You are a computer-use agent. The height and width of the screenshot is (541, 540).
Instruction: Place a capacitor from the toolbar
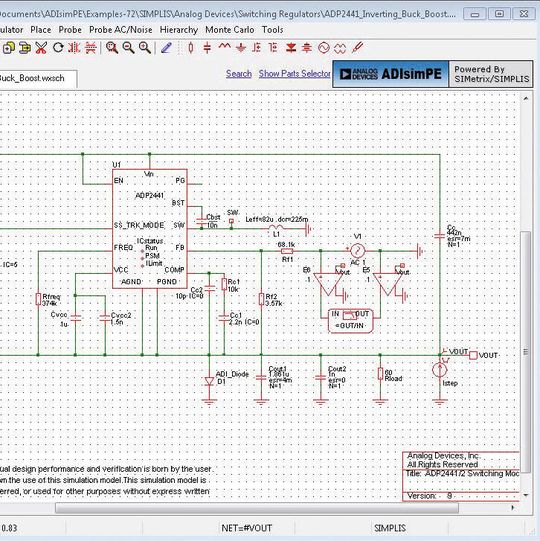tap(207, 48)
